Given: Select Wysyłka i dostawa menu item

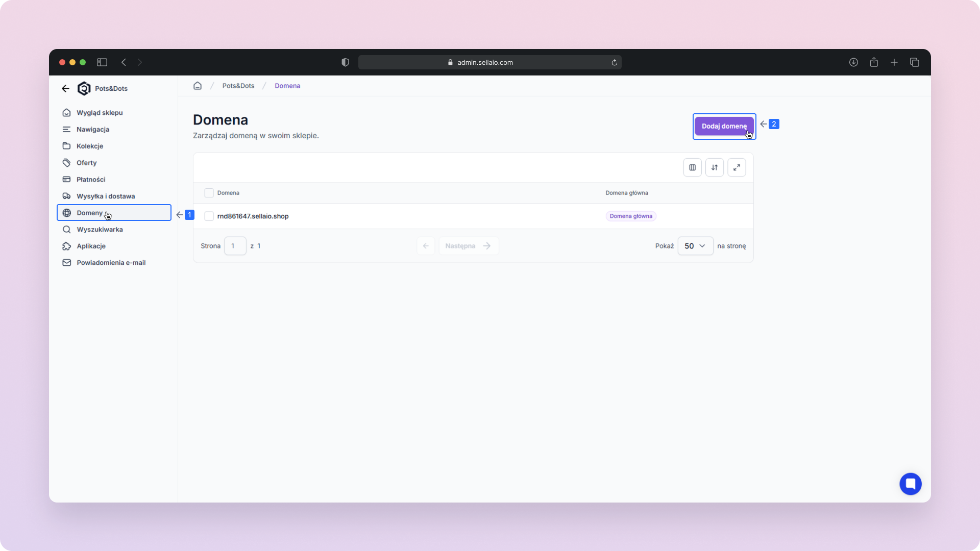Looking at the screenshot, I should pyautogui.click(x=106, y=196).
